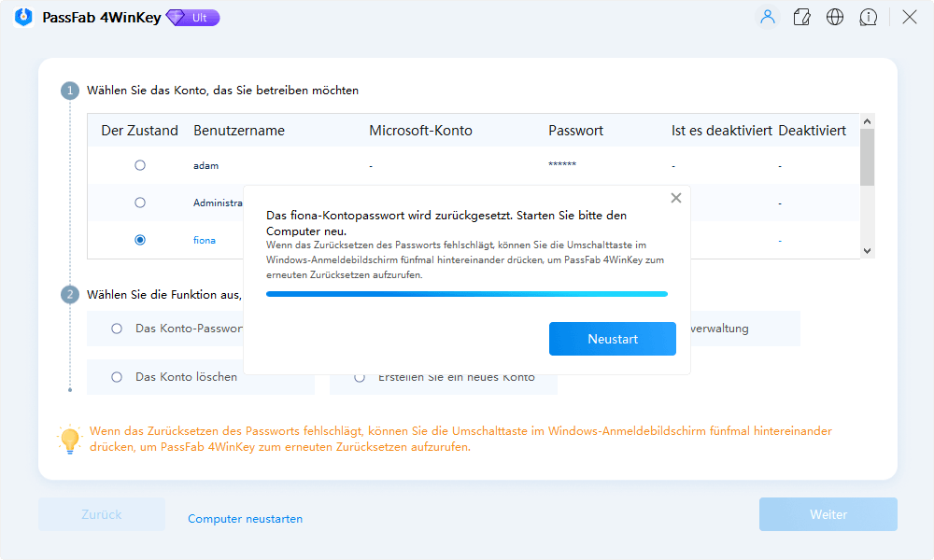Image resolution: width=934 pixels, height=560 pixels.
Task: Click the Neustart button
Action: click(x=612, y=339)
